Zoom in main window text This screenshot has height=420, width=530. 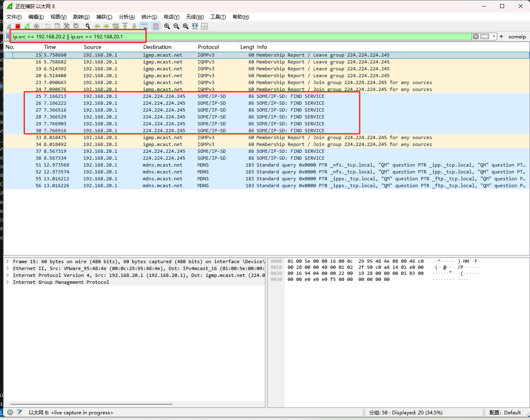tap(167, 26)
